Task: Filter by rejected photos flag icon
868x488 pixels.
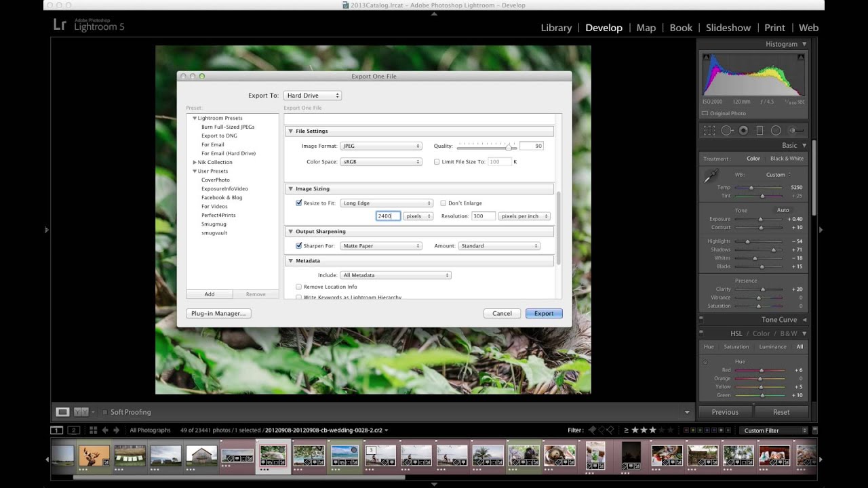Action: tap(610, 430)
